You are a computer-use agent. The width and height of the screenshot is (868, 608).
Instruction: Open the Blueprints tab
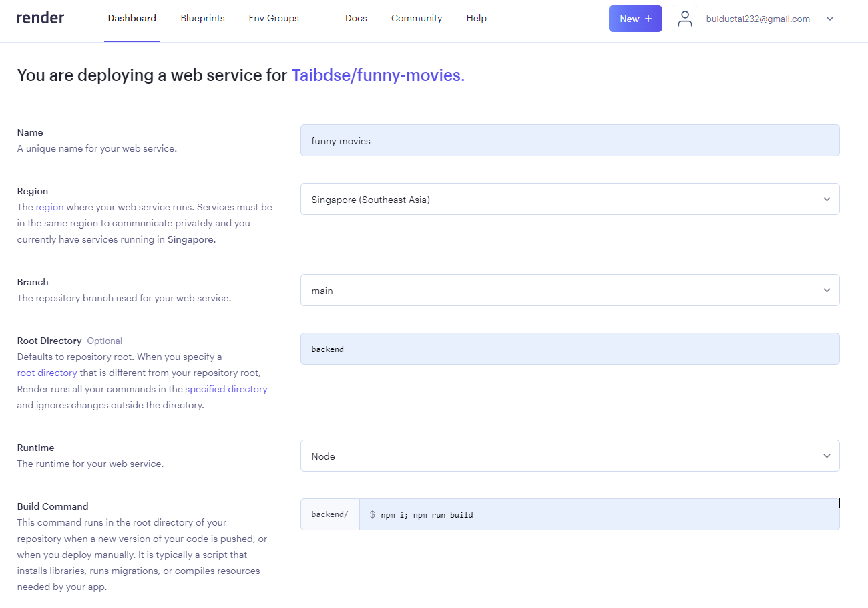pyautogui.click(x=202, y=19)
